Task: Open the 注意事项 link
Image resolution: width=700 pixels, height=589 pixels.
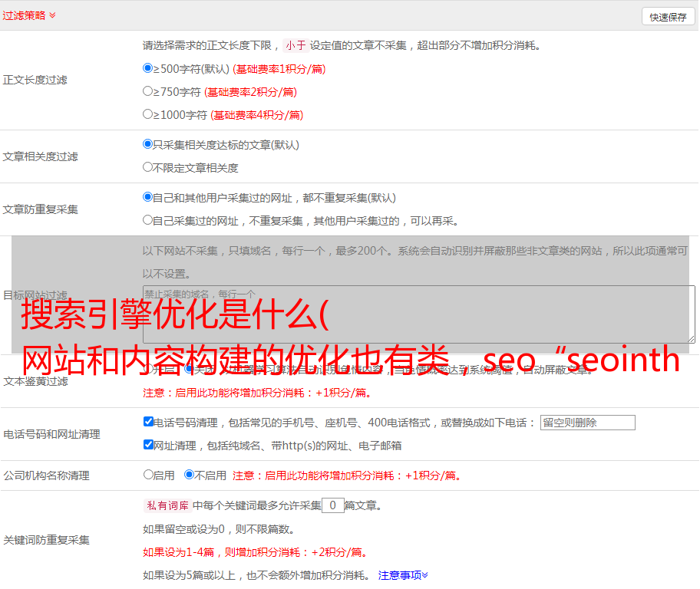Action: 403,575
